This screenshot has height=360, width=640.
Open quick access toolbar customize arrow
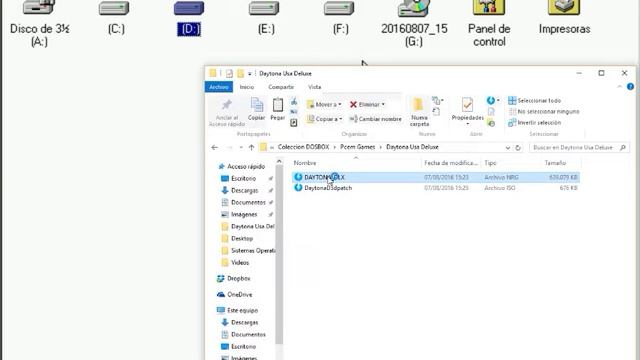click(x=250, y=74)
